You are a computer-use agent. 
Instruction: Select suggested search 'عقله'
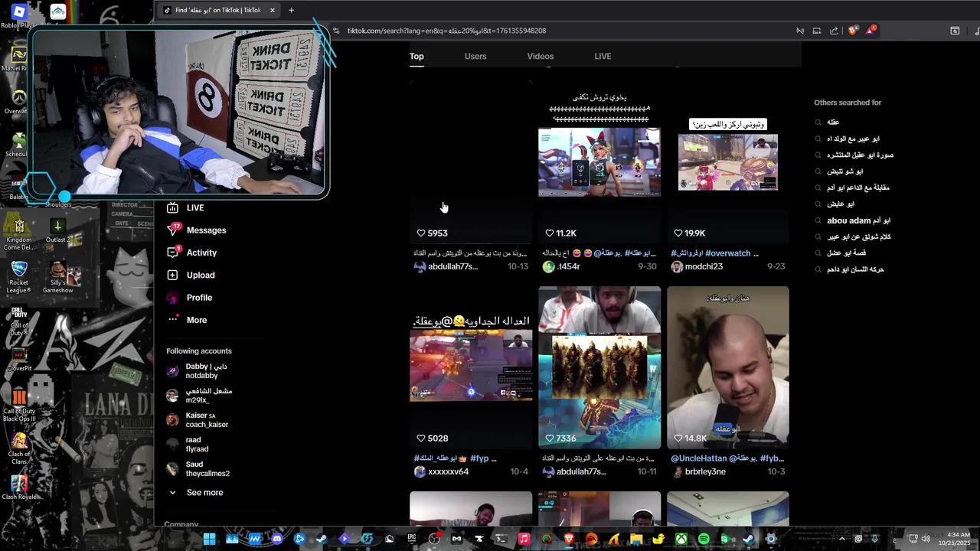pos(833,122)
